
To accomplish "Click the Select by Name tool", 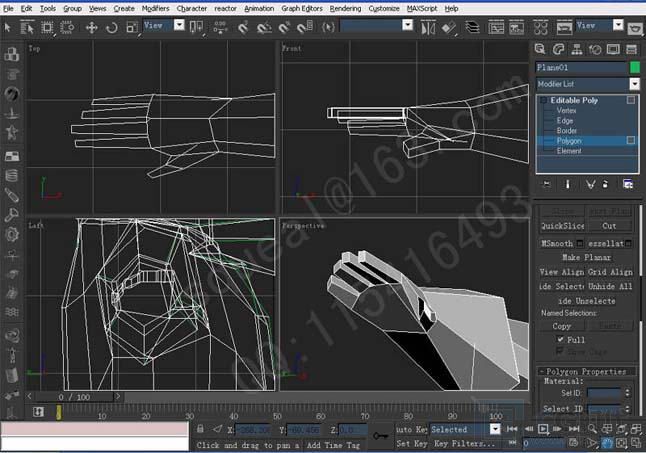I will click(27, 28).
